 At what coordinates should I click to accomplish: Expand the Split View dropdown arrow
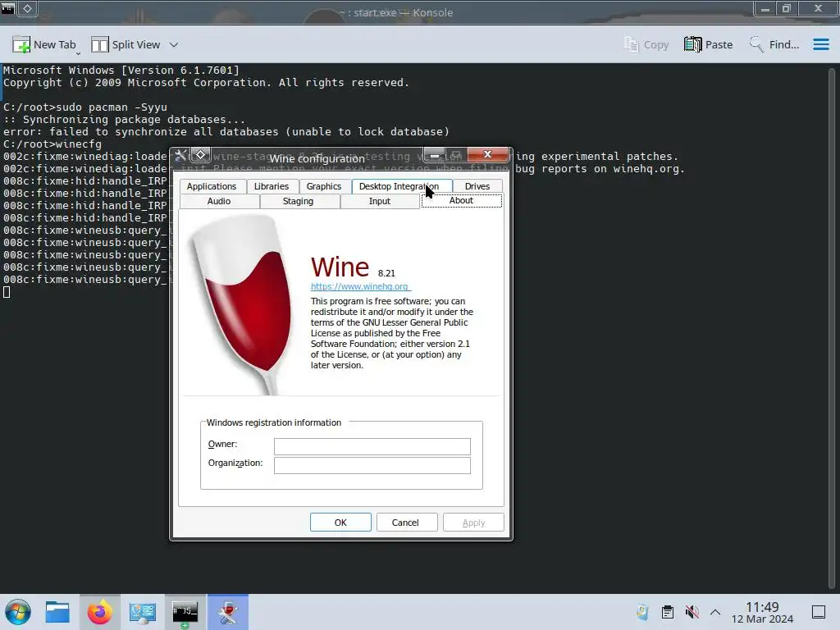(x=174, y=45)
